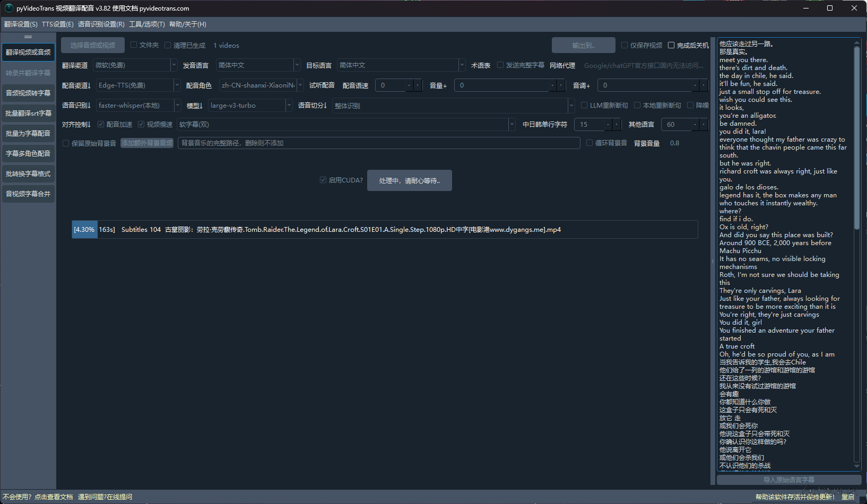The image size is (867, 504).
Task: Click the 输出到.. button
Action: [x=584, y=45]
